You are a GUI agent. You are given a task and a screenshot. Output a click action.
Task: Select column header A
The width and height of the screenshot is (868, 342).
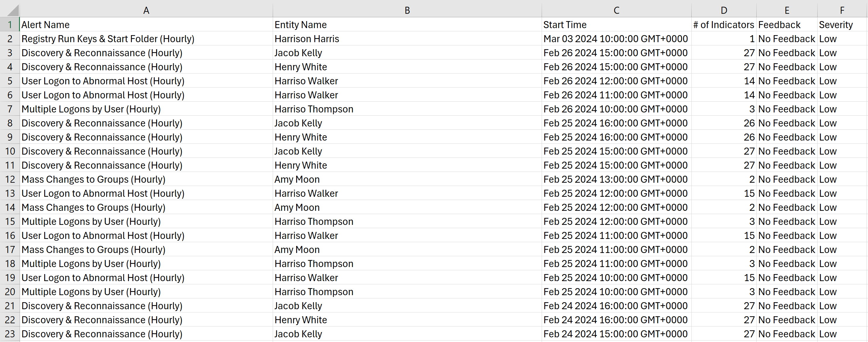coord(146,10)
